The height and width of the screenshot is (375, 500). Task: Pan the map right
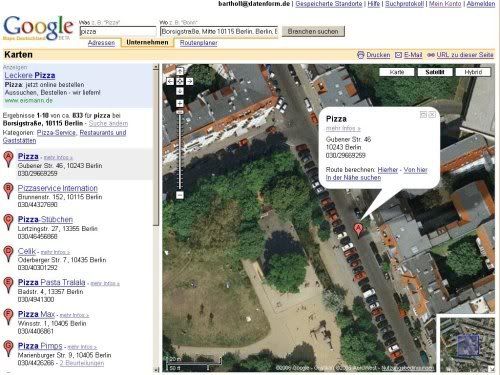[189, 81]
